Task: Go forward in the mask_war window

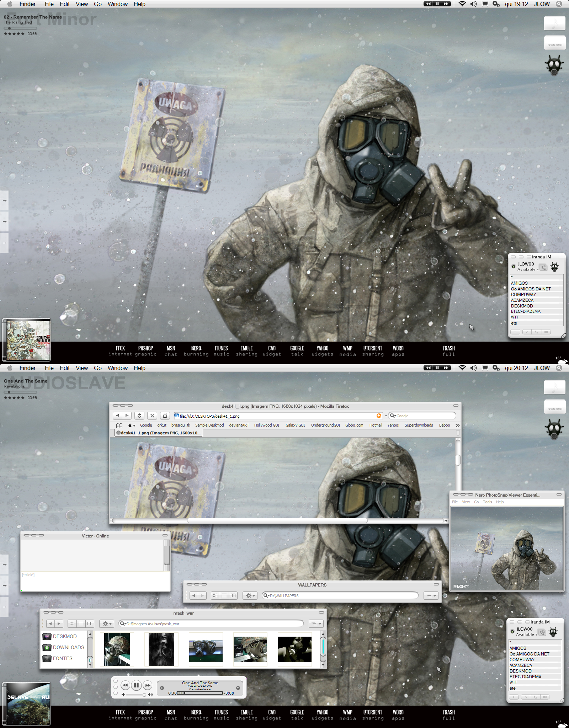Action: pyautogui.click(x=59, y=623)
